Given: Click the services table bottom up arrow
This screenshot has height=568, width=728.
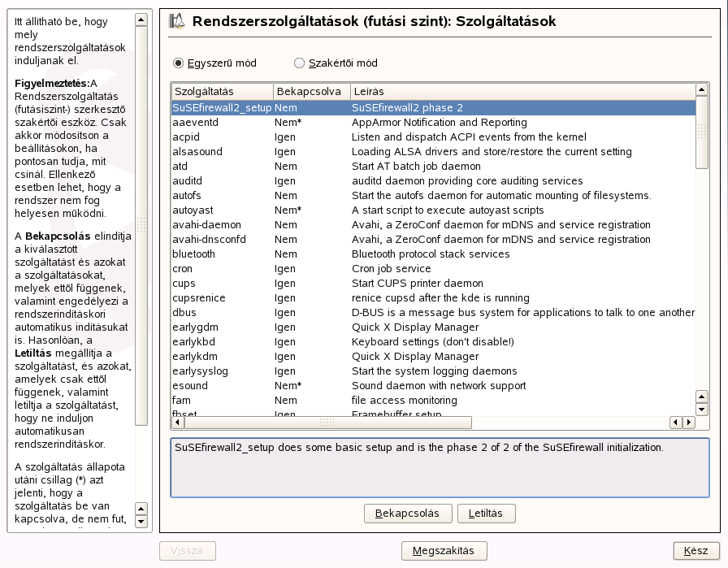Looking at the screenshot, I should pyautogui.click(x=701, y=397).
